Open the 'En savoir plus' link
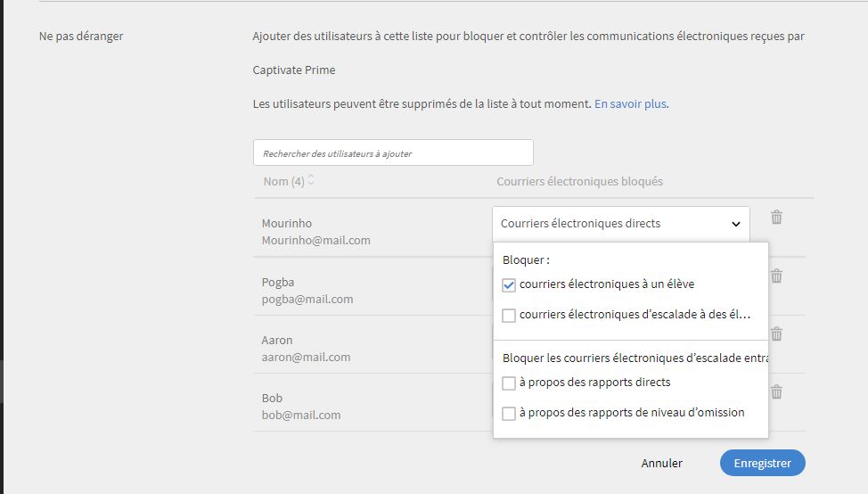This screenshot has width=868, height=494. click(x=631, y=103)
